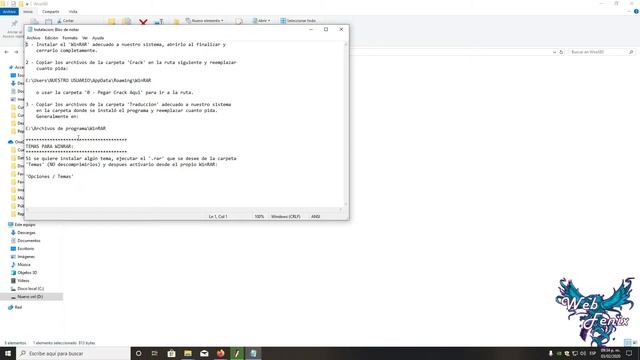The height and width of the screenshot is (360, 640).
Task: Click the forward arrow in File Explorer
Action: 16,52
